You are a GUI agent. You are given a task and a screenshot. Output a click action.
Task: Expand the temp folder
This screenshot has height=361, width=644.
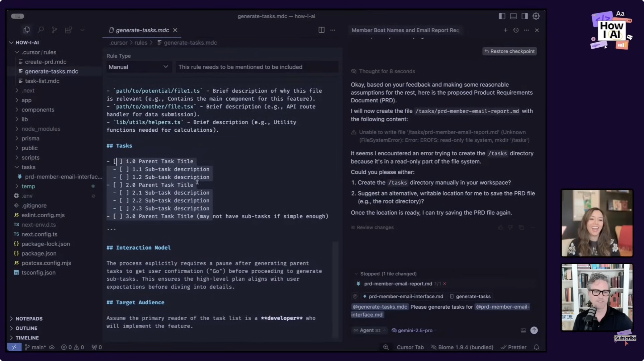28,186
